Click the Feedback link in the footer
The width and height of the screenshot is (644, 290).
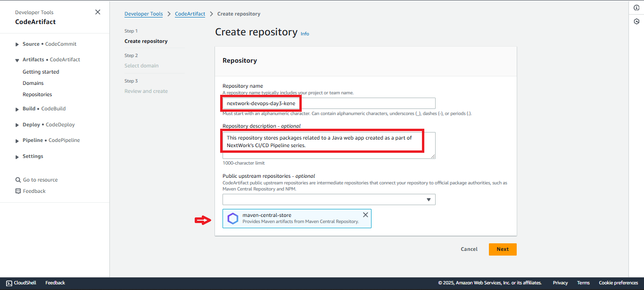[x=55, y=283]
